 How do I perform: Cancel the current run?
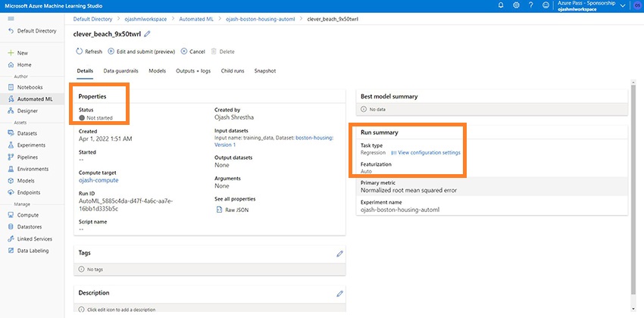(192, 51)
